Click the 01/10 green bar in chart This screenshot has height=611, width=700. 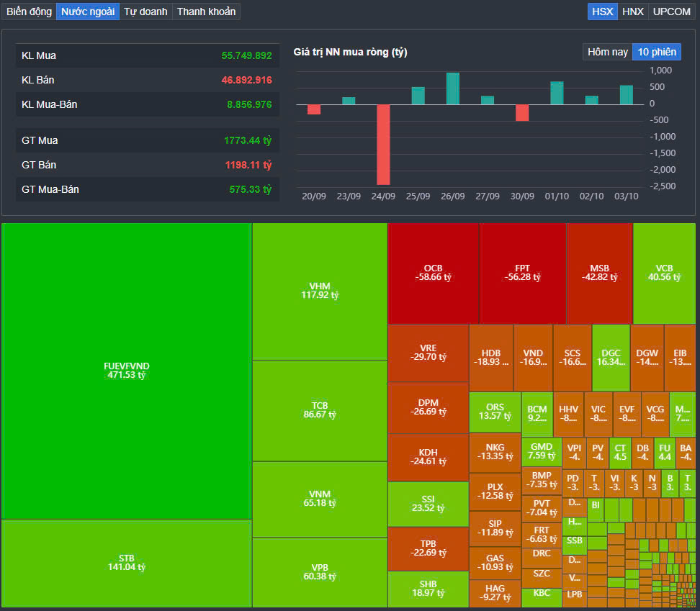click(557, 94)
